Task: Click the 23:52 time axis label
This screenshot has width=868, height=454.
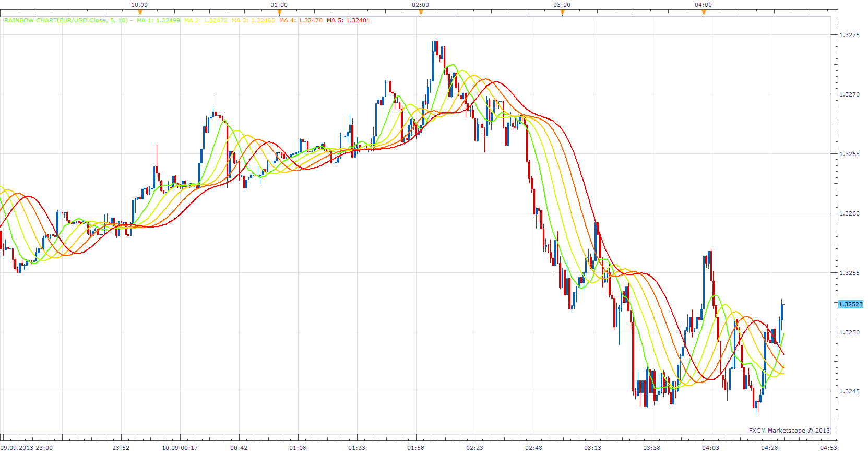Action: (x=121, y=448)
